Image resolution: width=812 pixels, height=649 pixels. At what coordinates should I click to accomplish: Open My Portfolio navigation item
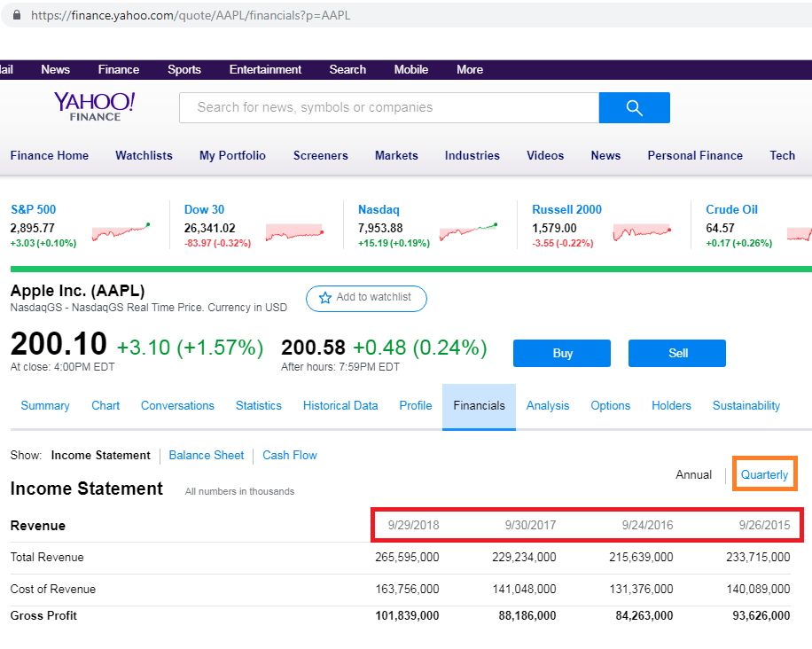(232, 155)
